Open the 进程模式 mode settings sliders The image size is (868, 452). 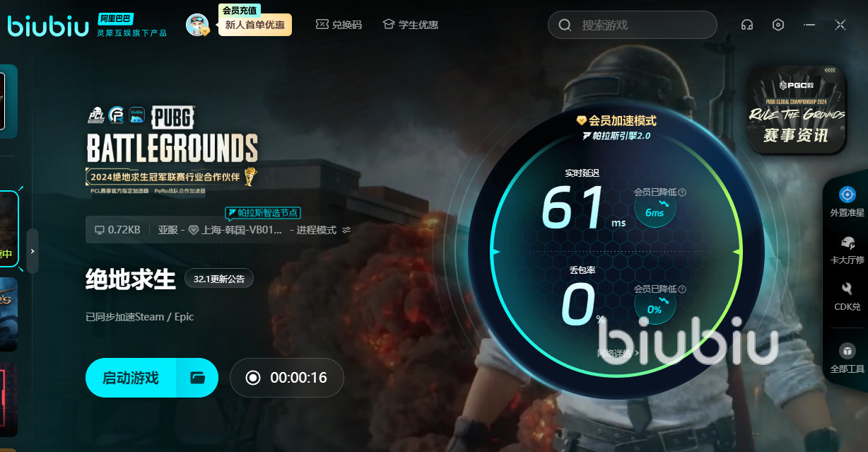pos(346,230)
